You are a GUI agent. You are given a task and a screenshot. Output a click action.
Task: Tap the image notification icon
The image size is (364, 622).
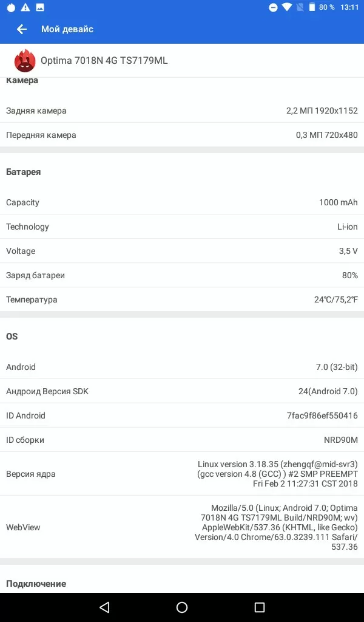40,7
